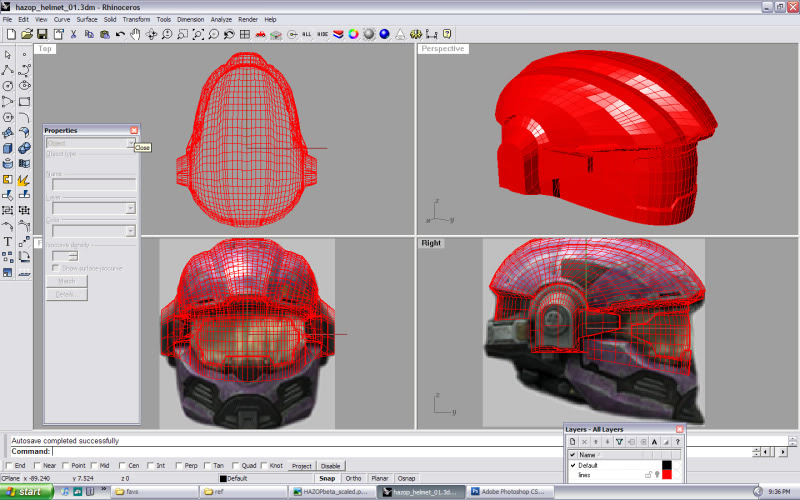Click in the Command input field
Image resolution: width=800 pixels, height=500 pixels.
click(401, 452)
